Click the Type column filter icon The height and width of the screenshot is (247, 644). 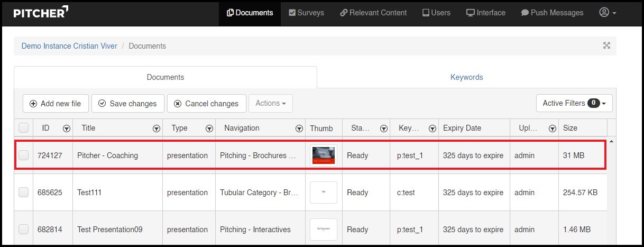(x=209, y=129)
